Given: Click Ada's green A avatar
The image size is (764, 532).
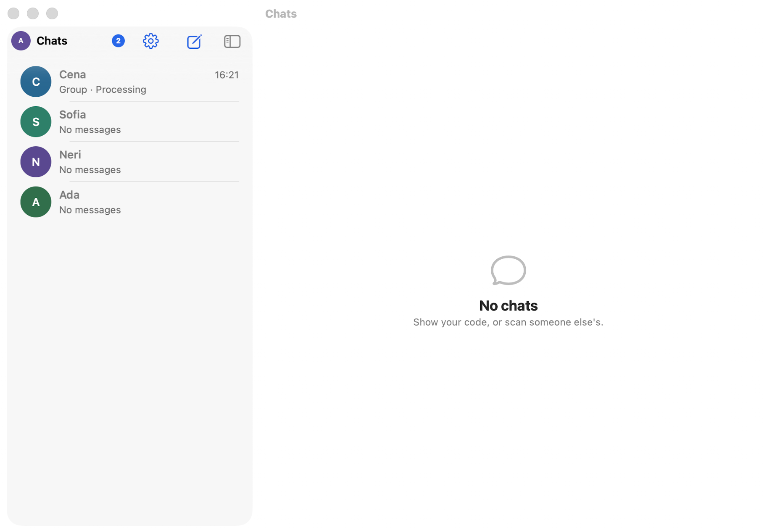Looking at the screenshot, I should click(x=36, y=202).
